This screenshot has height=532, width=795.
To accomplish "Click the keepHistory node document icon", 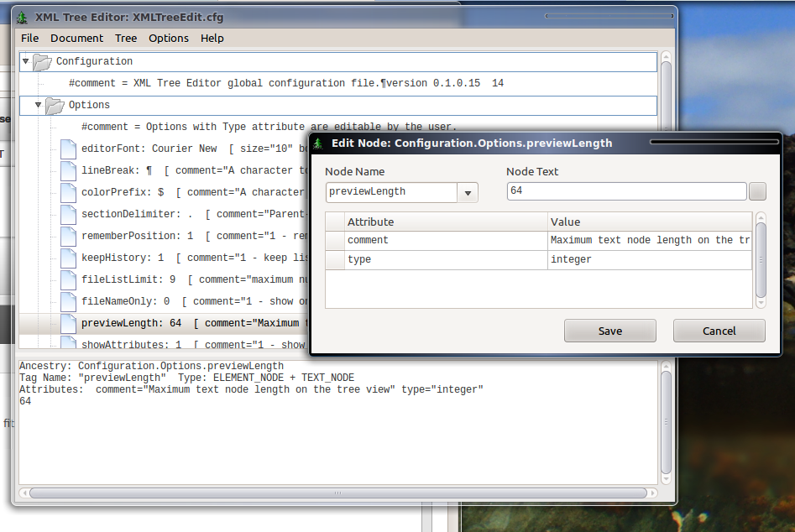I will 68,258.
